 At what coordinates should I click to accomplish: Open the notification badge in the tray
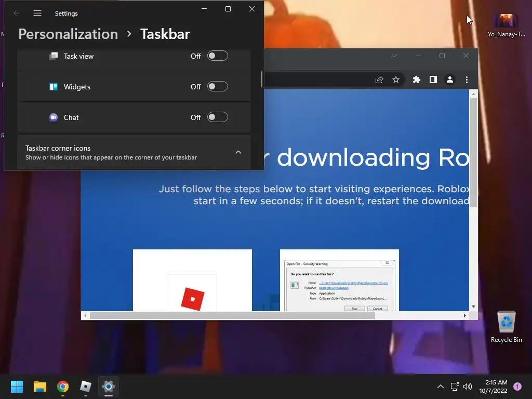point(517,386)
